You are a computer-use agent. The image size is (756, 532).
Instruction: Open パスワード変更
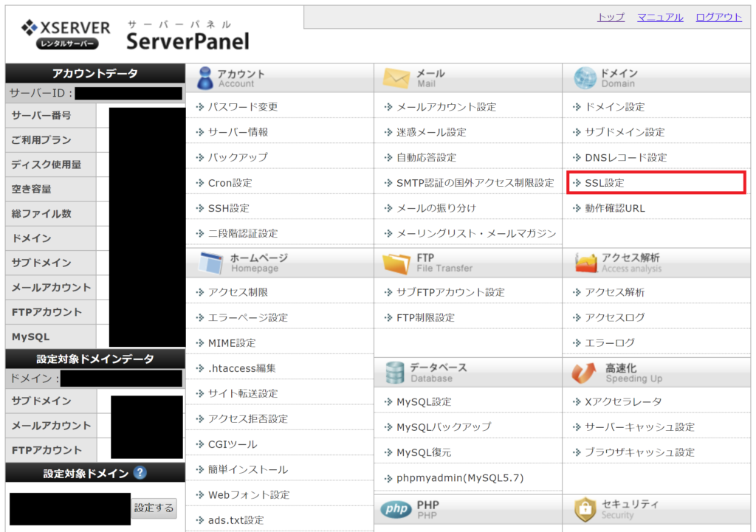242,107
